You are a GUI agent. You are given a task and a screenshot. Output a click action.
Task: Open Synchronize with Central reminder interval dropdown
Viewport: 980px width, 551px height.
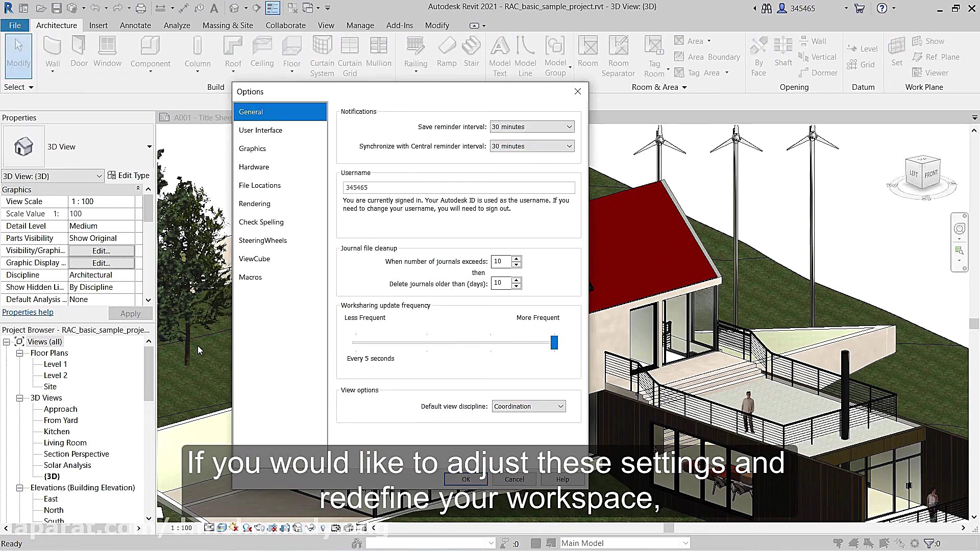tap(532, 146)
